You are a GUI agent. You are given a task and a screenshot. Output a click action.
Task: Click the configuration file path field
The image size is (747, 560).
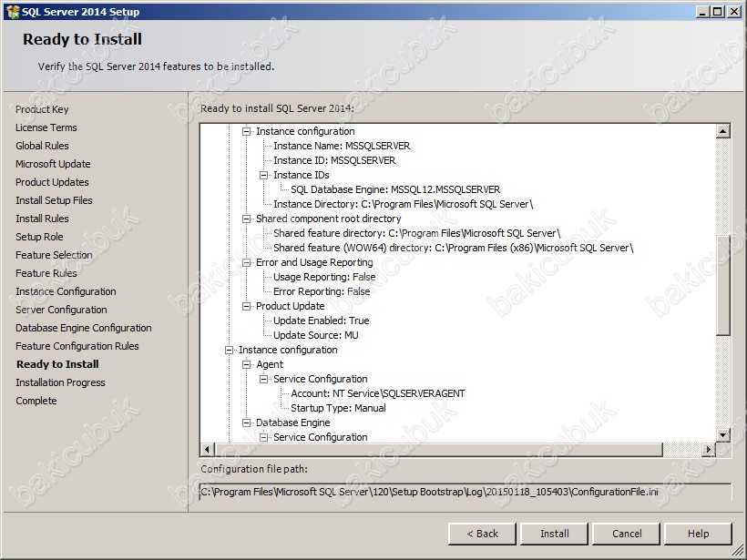[x=466, y=492]
